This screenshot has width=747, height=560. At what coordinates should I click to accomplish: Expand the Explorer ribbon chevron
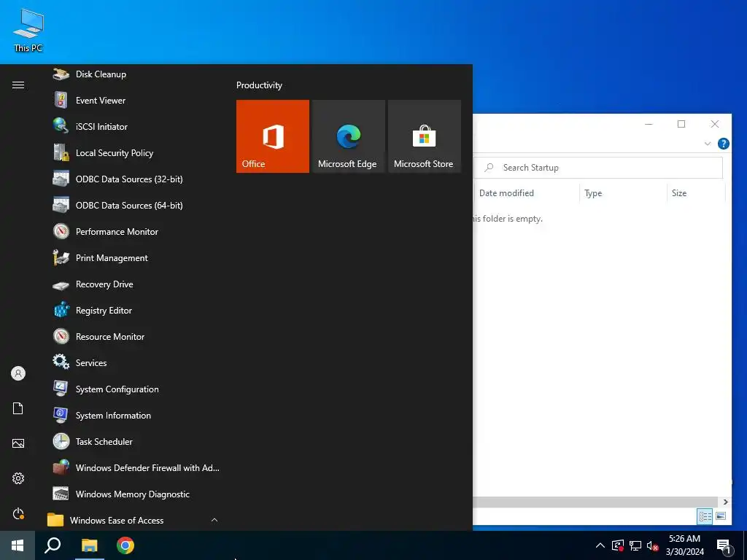coord(708,144)
